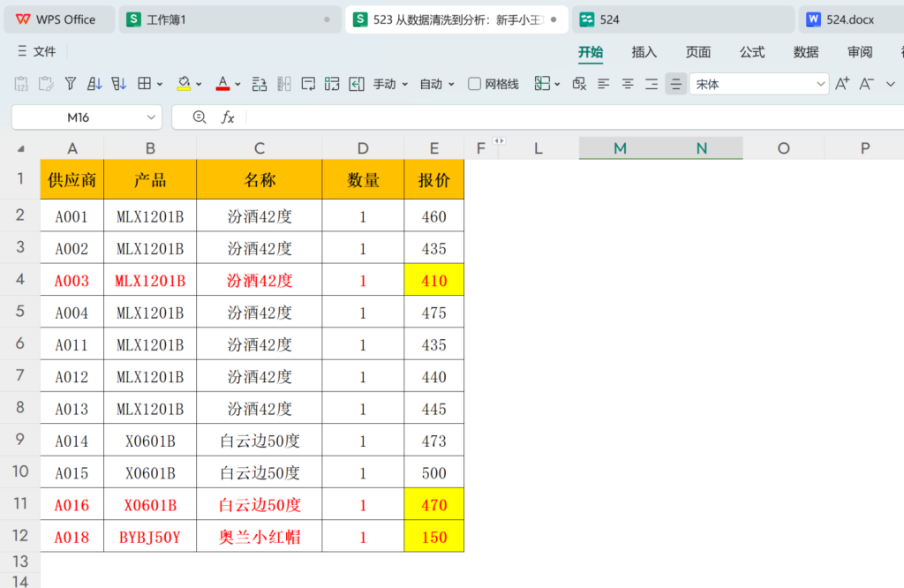904x588 pixels.
Task: Select row 4 header
Action: click(20, 280)
